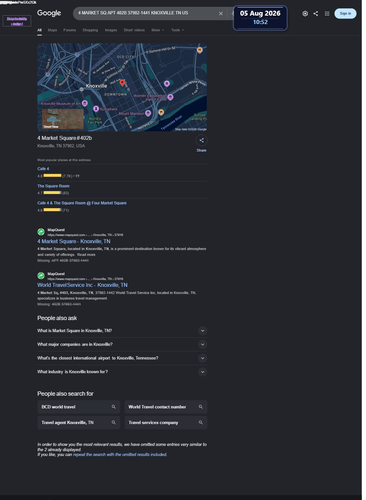Image resolution: width=366 pixels, height=500 pixels.
Task: Select the Blount Mansion map marker
Action: coord(148,113)
